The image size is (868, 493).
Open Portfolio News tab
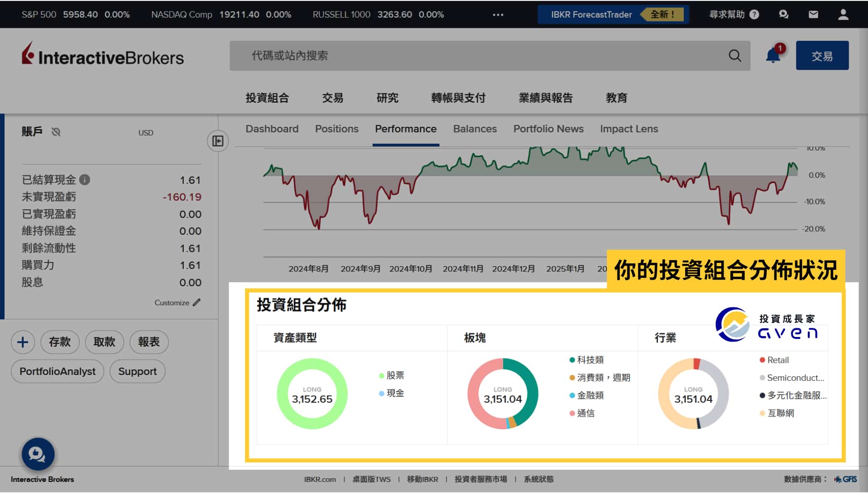pos(548,129)
